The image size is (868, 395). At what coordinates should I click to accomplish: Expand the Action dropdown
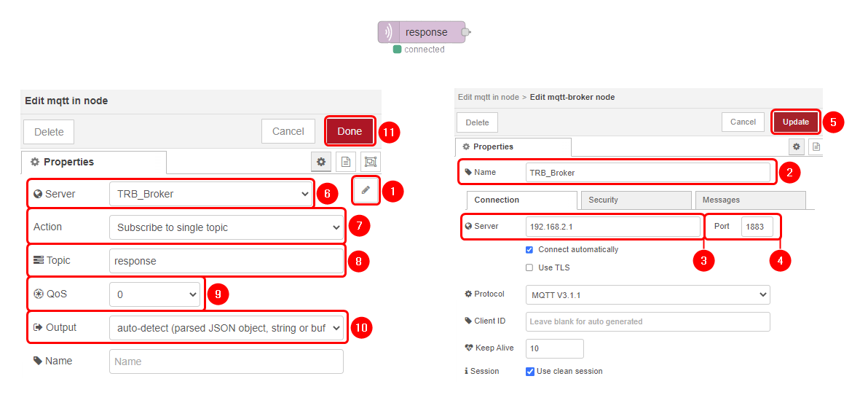click(x=226, y=227)
